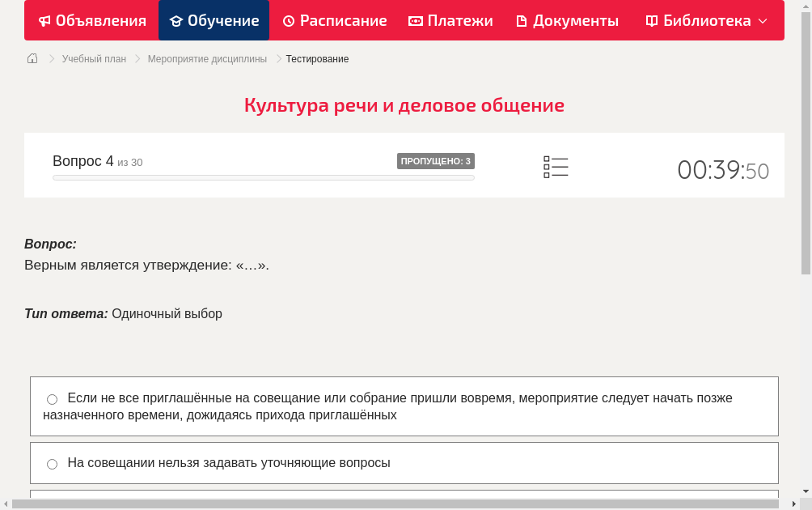
Task: Click the 00:39:50 countdown timer
Action: 722,171
